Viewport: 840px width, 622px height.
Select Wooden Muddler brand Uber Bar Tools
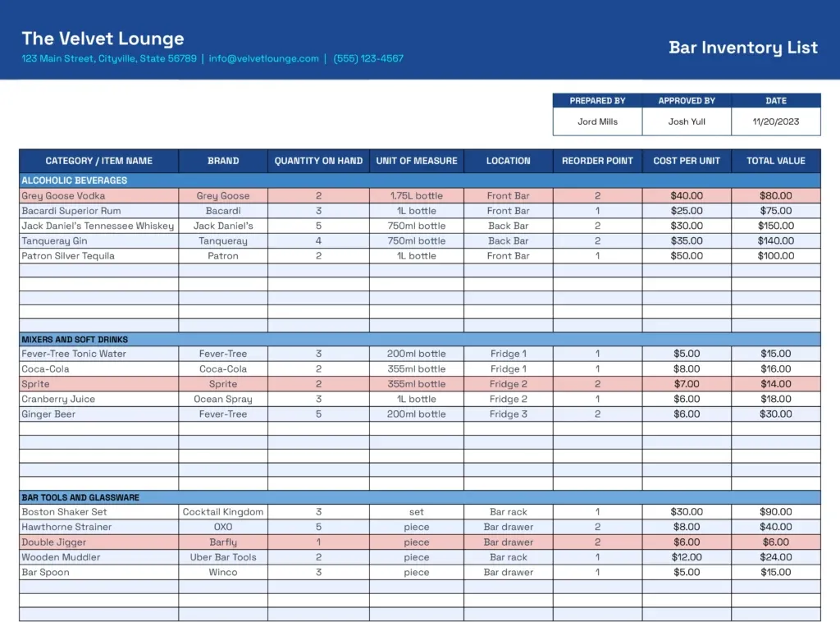(223, 557)
